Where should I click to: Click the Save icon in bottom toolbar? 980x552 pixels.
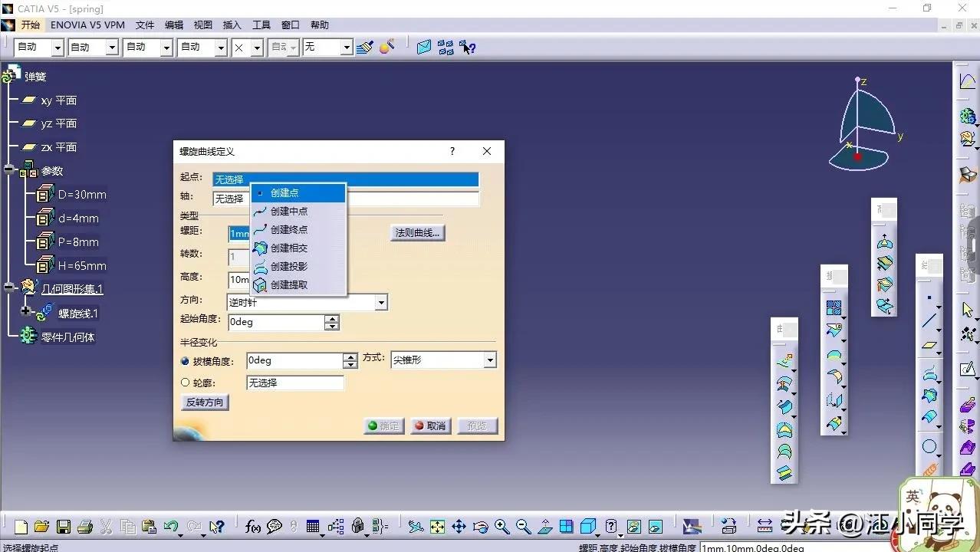click(64, 527)
